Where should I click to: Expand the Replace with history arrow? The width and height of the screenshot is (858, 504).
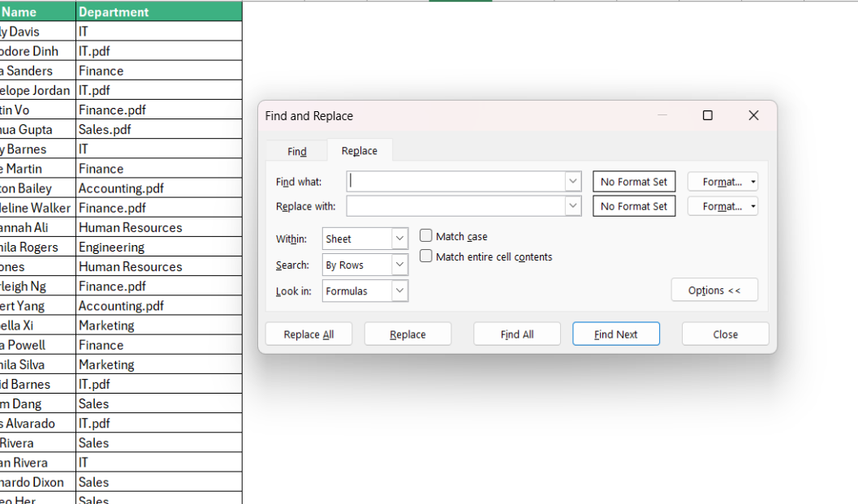coord(572,205)
